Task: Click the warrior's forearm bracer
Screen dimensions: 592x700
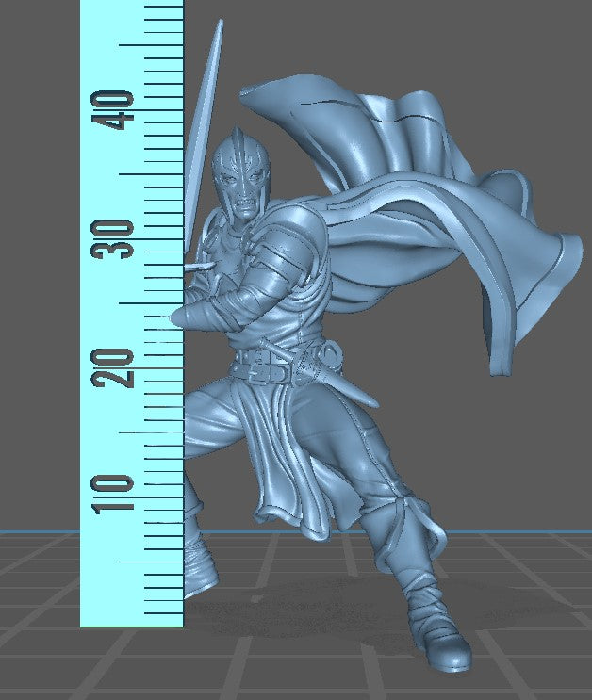Action: [x=226, y=306]
